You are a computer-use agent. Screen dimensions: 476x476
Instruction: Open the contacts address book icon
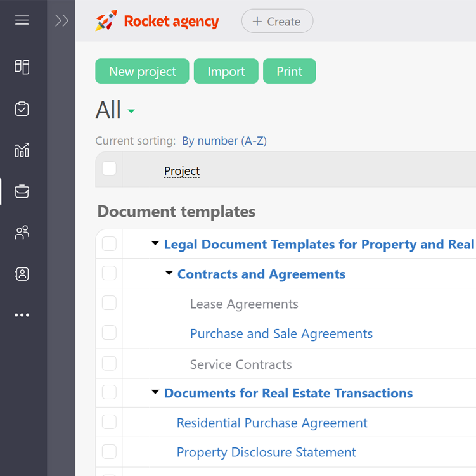pyautogui.click(x=22, y=274)
